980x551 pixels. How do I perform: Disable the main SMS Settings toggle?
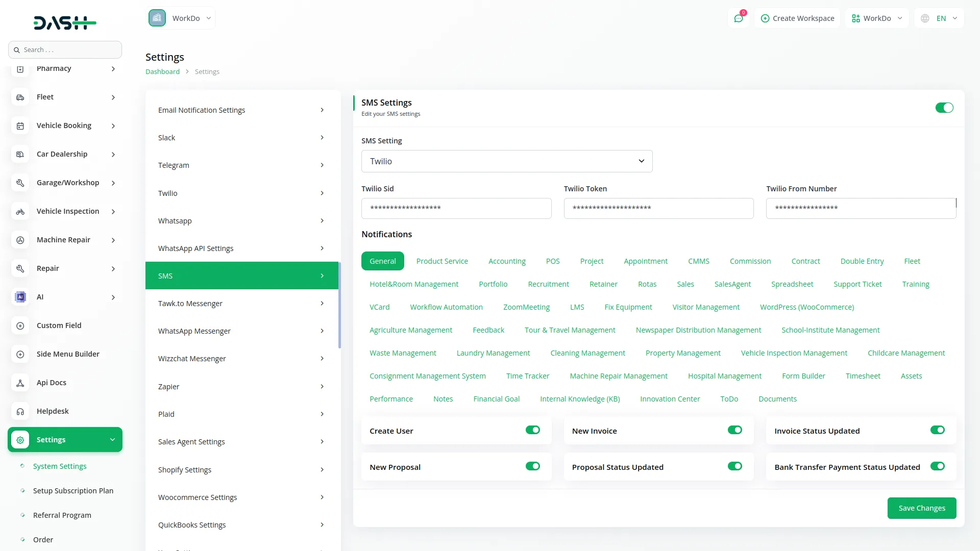(x=944, y=108)
